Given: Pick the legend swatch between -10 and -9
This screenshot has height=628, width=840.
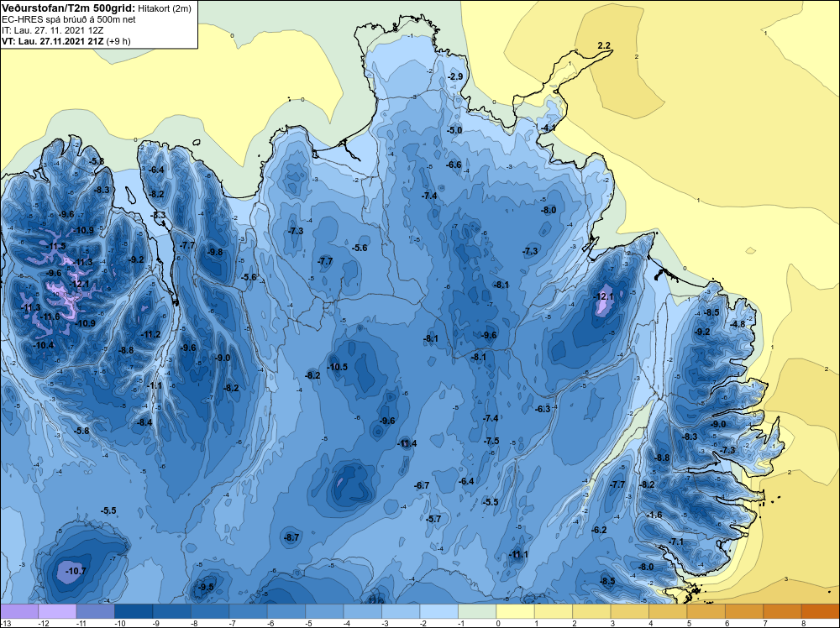Looking at the screenshot, I should [134, 611].
